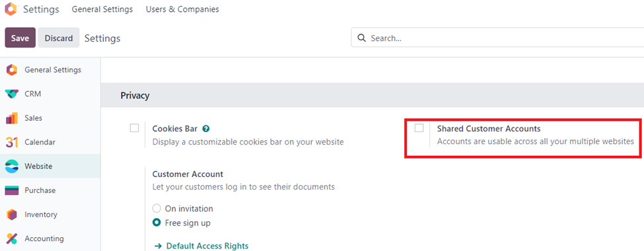Viewport: 644px width, 251px height.
Task: Open the Purchase module icon
Action: (x=11, y=190)
